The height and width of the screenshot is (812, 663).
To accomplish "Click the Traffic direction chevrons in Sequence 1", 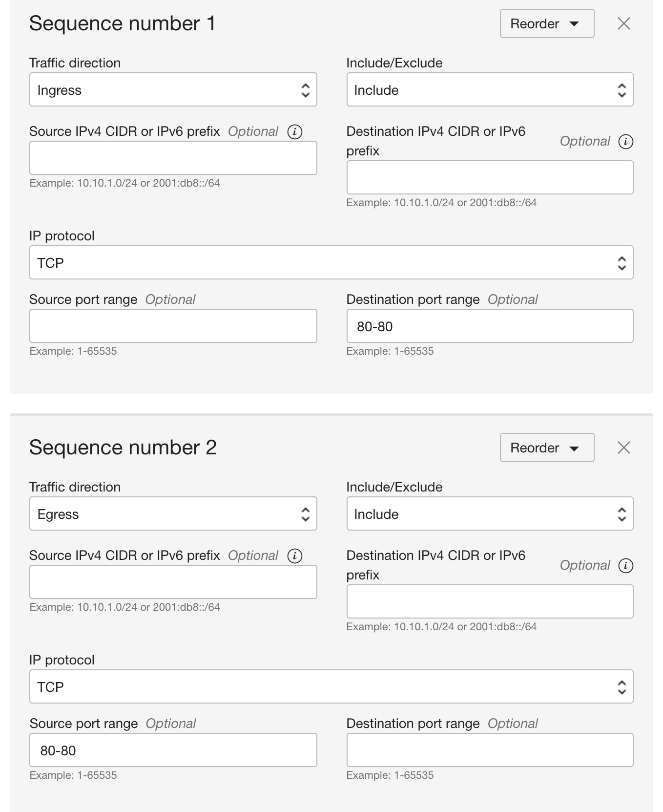I will [306, 89].
